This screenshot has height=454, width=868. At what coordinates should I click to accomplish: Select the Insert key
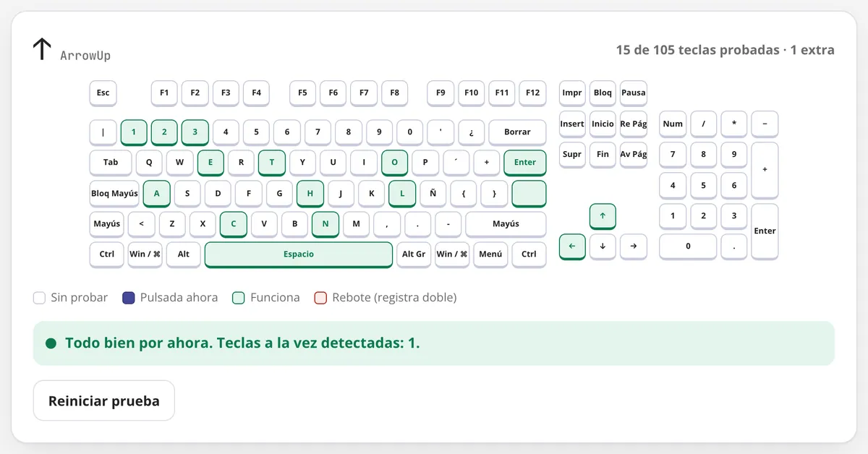tap(572, 124)
